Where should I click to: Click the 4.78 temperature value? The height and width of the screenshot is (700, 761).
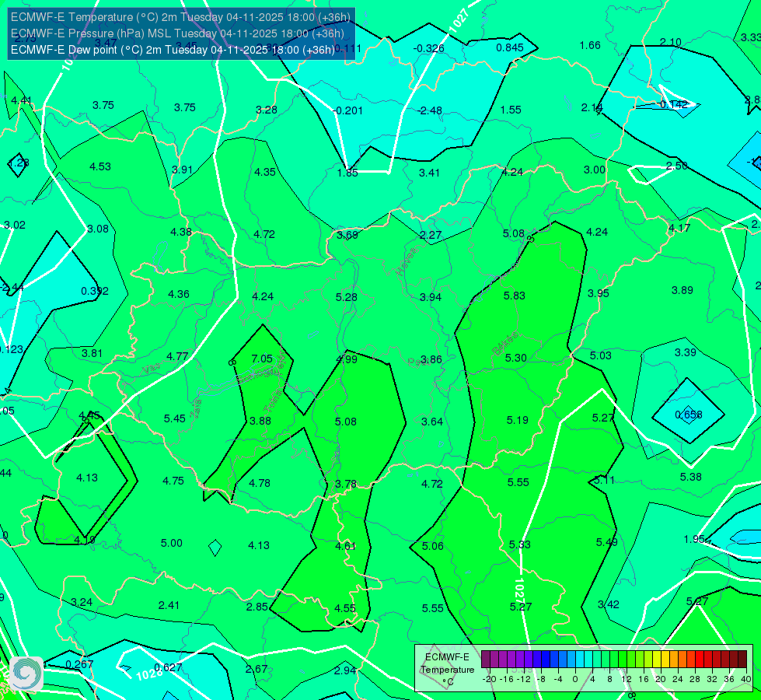click(x=260, y=483)
